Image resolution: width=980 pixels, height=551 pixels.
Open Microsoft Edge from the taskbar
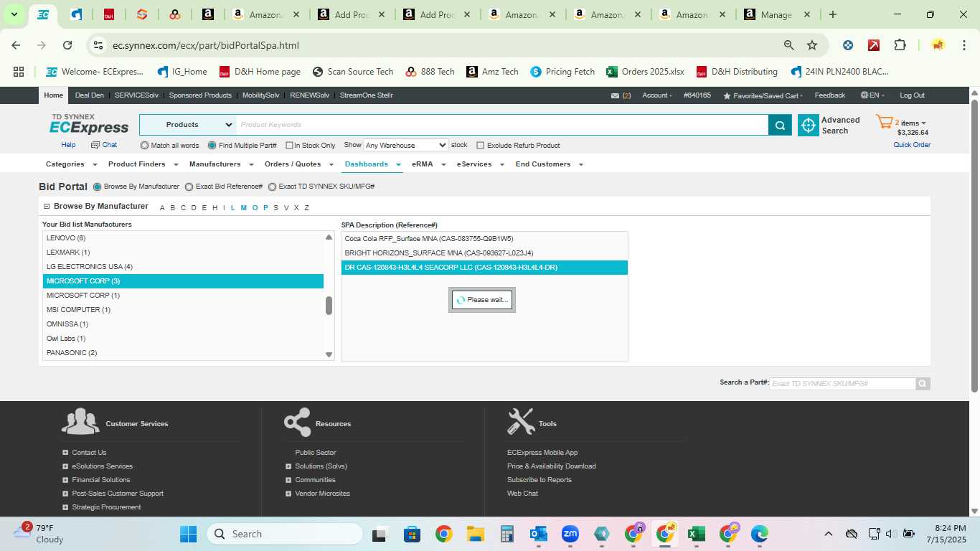(759, 534)
